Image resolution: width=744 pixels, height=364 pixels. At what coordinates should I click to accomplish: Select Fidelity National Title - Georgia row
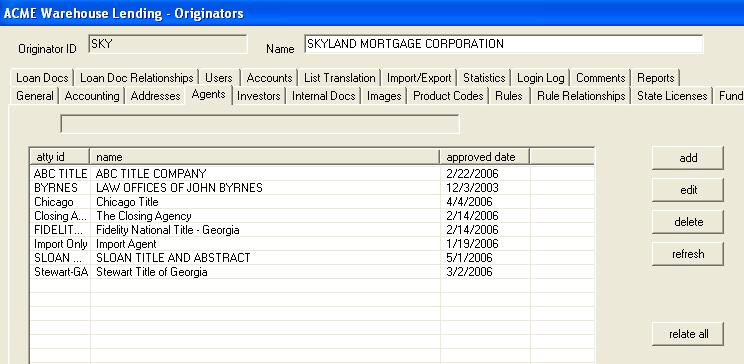tap(312, 230)
